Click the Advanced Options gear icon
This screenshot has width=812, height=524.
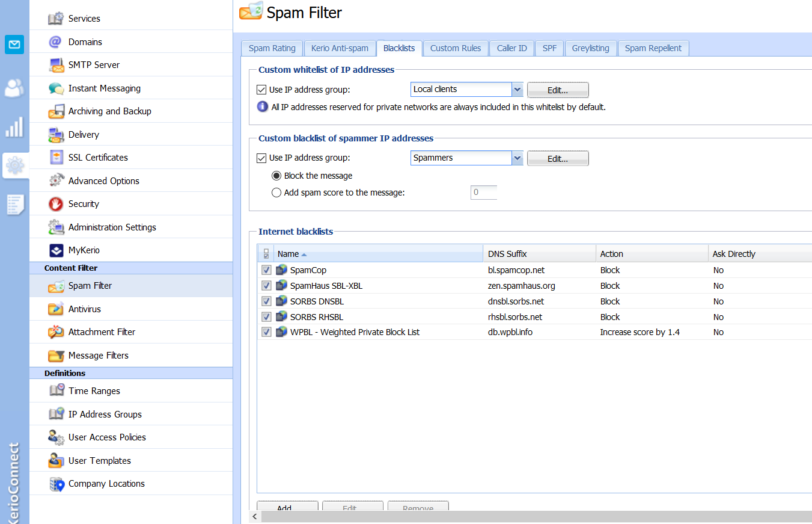pos(56,180)
